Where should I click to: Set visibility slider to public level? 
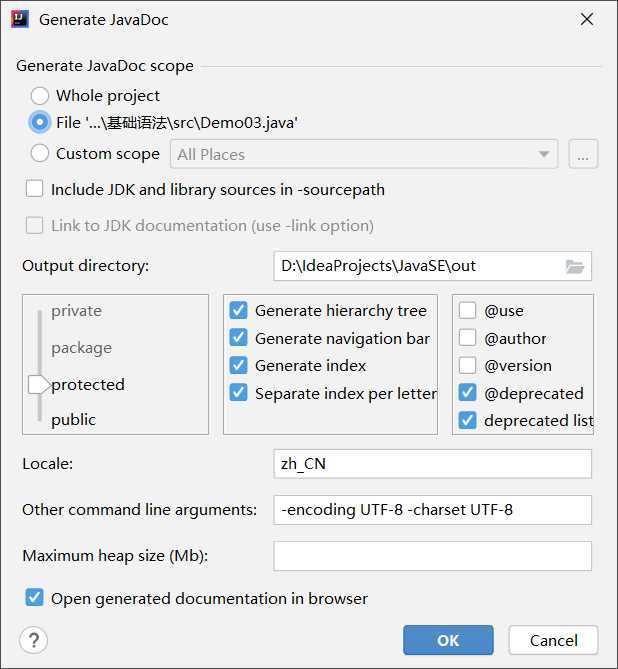[73, 420]
